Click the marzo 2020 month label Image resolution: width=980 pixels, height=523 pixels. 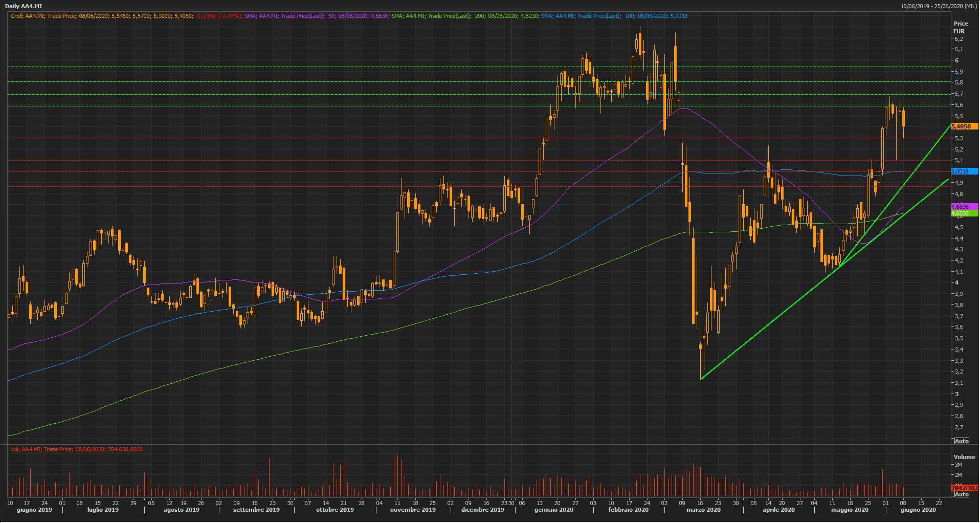(703, 510)
